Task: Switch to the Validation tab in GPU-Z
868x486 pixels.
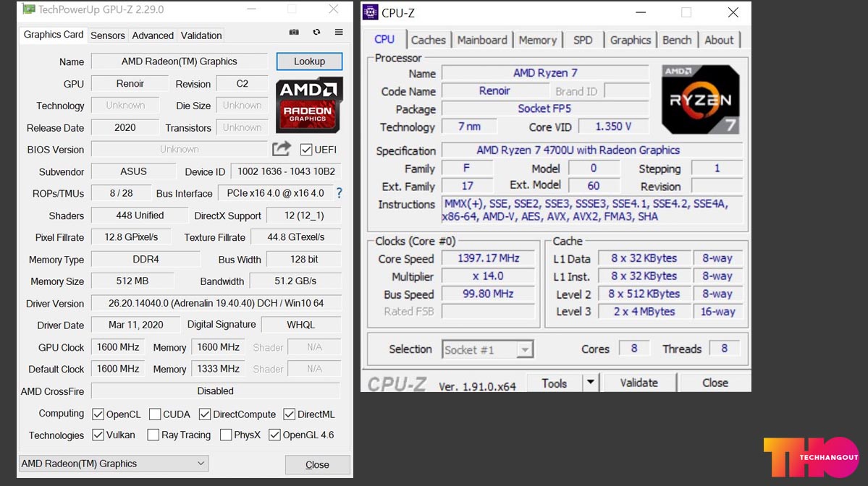Action: pos(201,35)
